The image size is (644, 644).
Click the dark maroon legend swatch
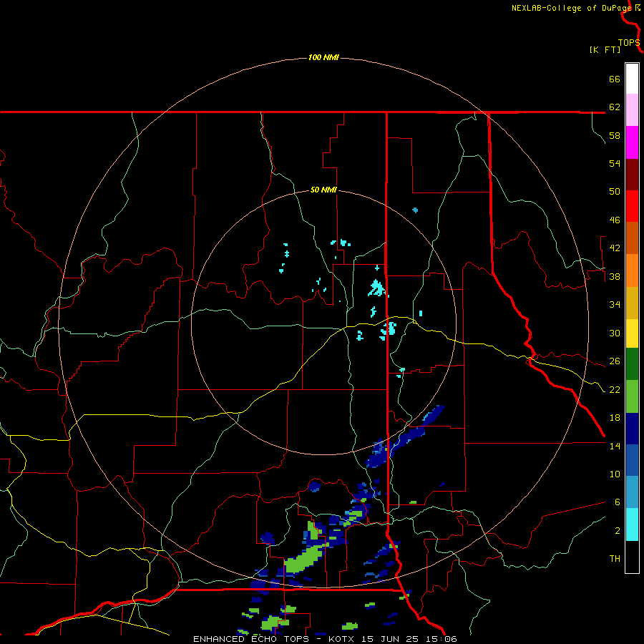632,175
